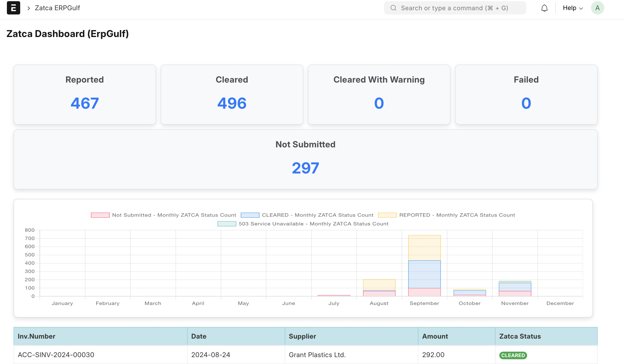Open the ERPNext home logo icon
The height and width of the screenshot is (364, 624).
point(13,8)
